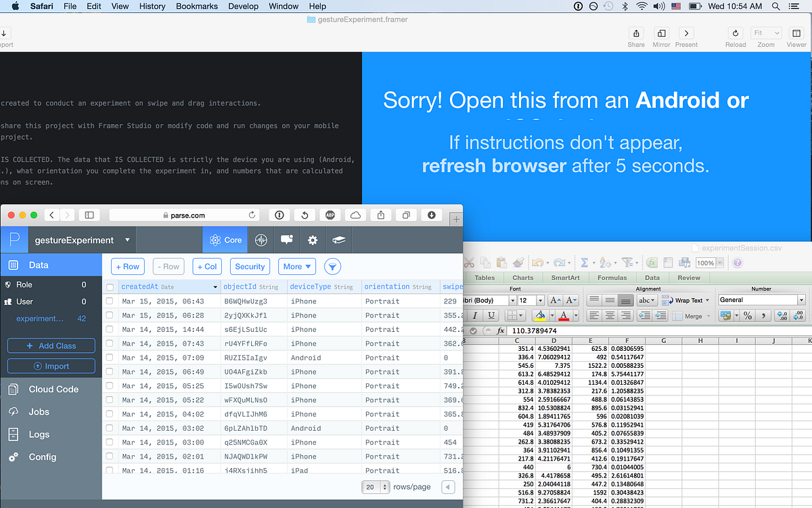This screenshot has height=508, width=812.
Task: Open Wrap Text dropdown in Excel
Action: [708, 300]
